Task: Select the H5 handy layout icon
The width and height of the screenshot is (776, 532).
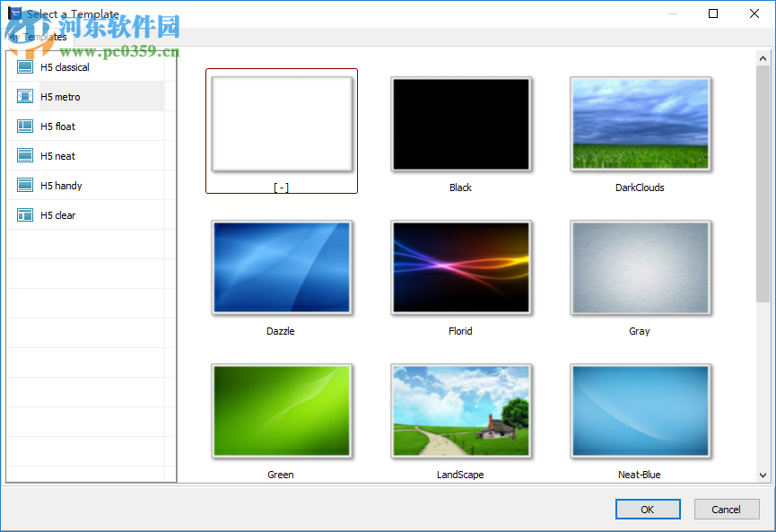Action: point(24,185)
